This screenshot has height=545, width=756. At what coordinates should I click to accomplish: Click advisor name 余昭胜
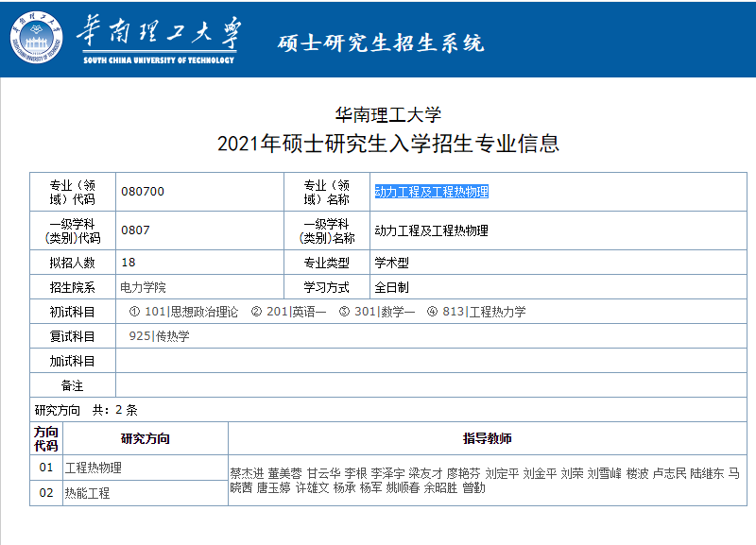(440, 488)
